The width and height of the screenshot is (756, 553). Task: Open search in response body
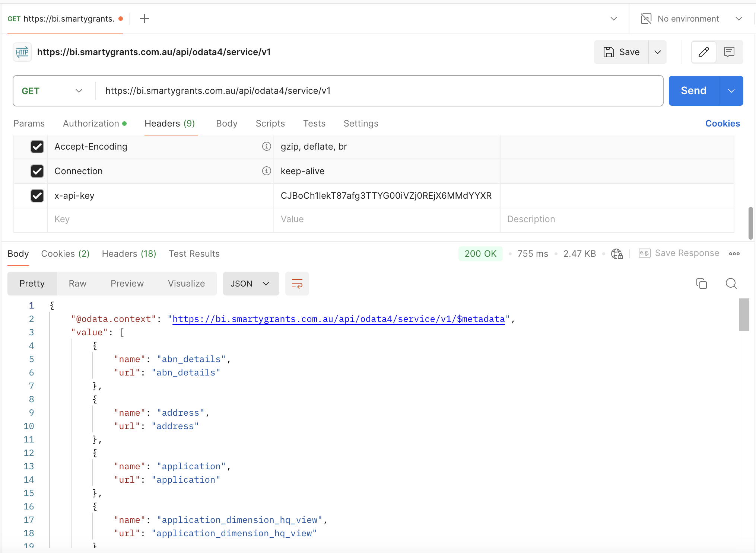(x=731, y=284)
